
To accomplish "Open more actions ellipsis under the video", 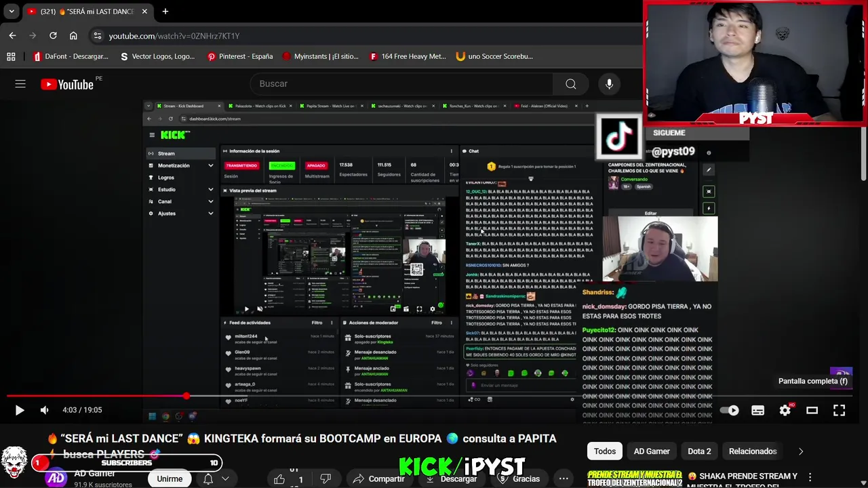I will 564,479.
